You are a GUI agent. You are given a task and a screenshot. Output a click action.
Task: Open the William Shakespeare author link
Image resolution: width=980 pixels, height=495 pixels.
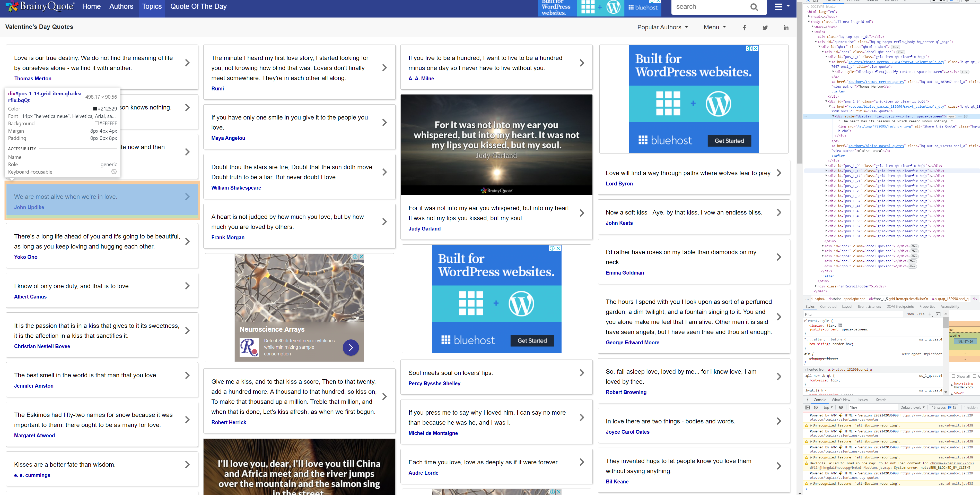(236, 188)
